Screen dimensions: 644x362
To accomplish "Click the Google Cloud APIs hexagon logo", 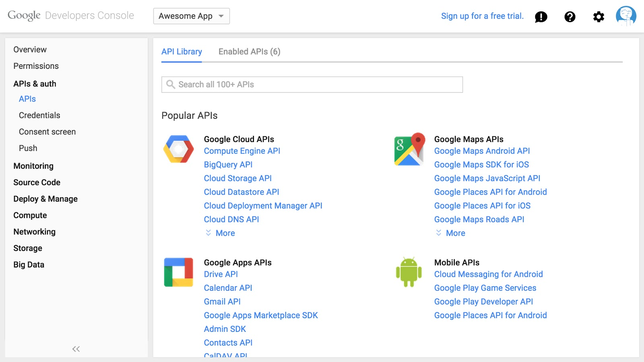I will [179, 149].
